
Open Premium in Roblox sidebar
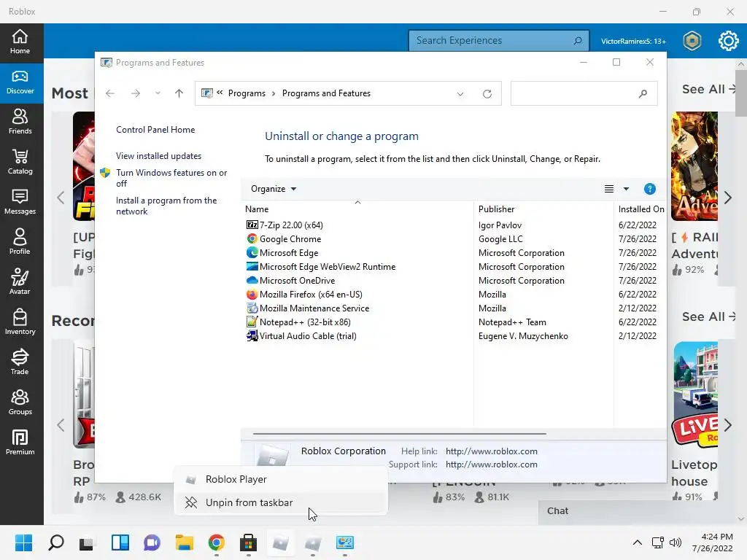click(x=20, y=443)
